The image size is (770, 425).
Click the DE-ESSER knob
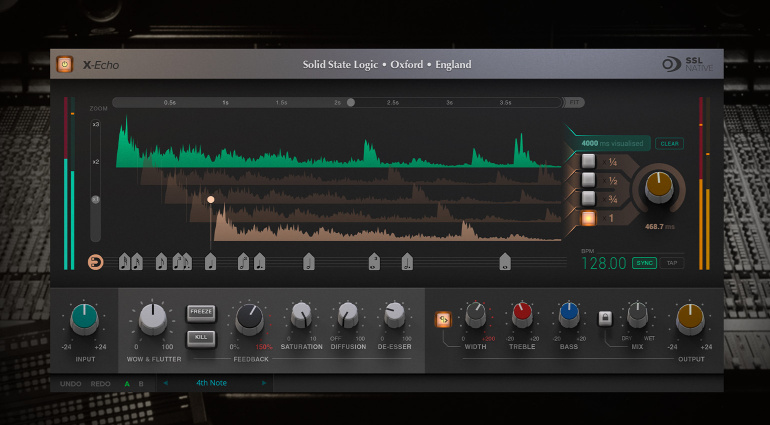(x=394, y=315)
